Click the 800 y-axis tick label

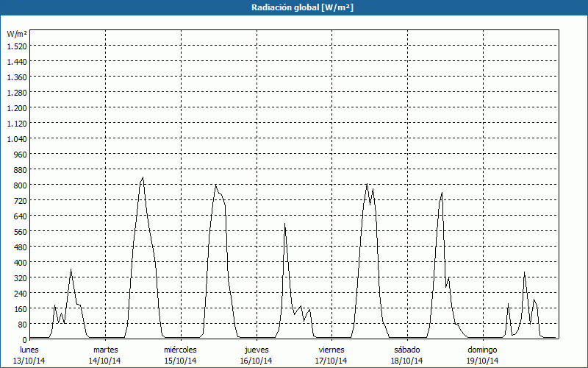coord(20,185)
